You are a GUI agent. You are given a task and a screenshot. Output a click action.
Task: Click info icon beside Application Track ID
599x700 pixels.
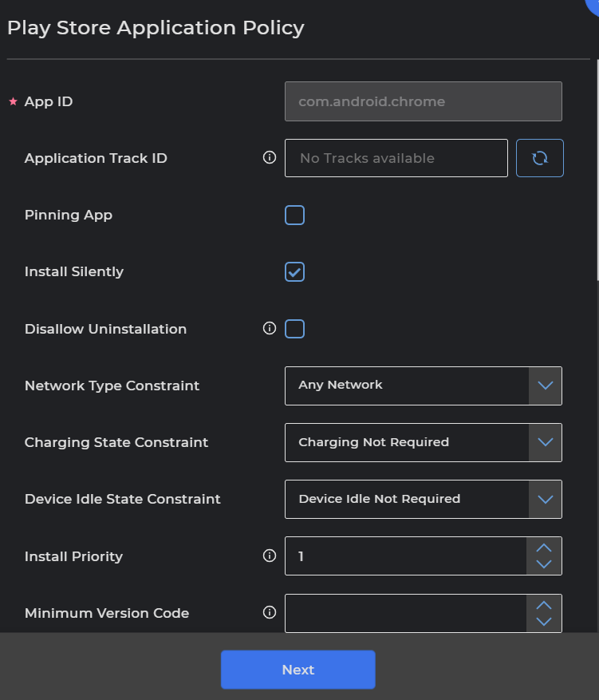click(x=270, y=158)
